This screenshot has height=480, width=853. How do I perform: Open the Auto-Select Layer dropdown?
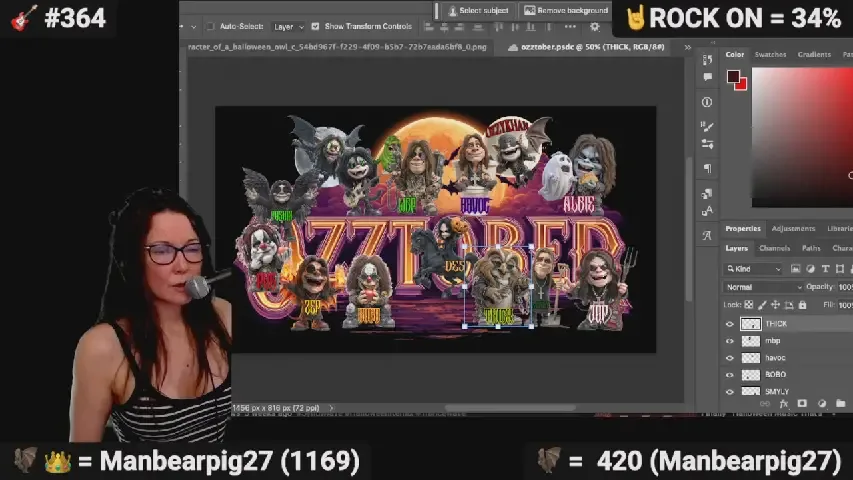[x=288, y=27]
